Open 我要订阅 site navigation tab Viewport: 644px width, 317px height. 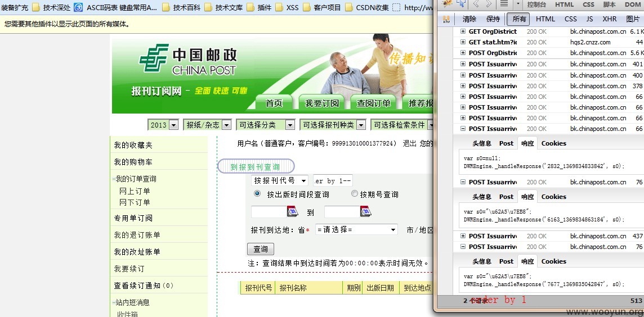322,103
